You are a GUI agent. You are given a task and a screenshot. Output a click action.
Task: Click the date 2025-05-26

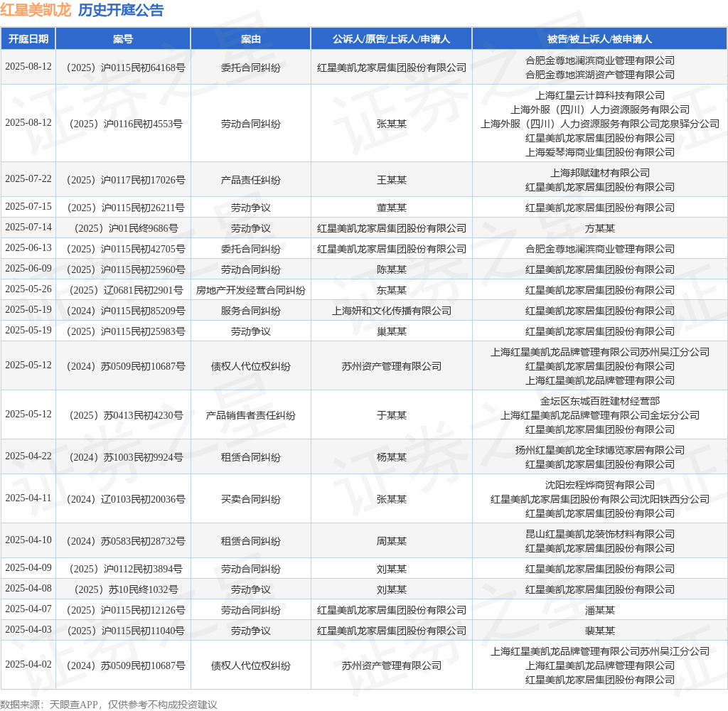tap(28, 289)
